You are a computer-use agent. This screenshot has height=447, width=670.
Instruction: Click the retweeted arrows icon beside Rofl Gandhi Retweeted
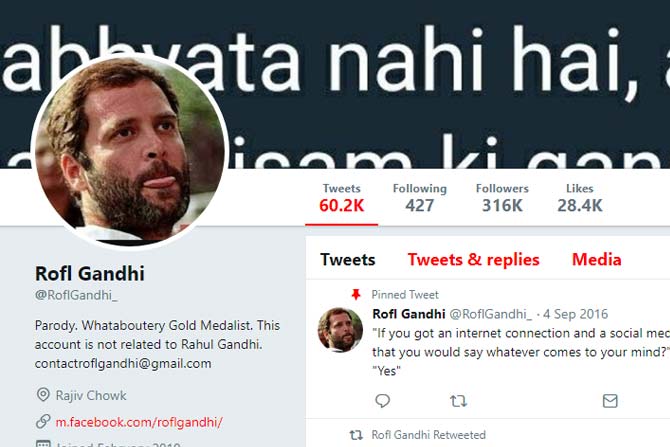[355, 435]
